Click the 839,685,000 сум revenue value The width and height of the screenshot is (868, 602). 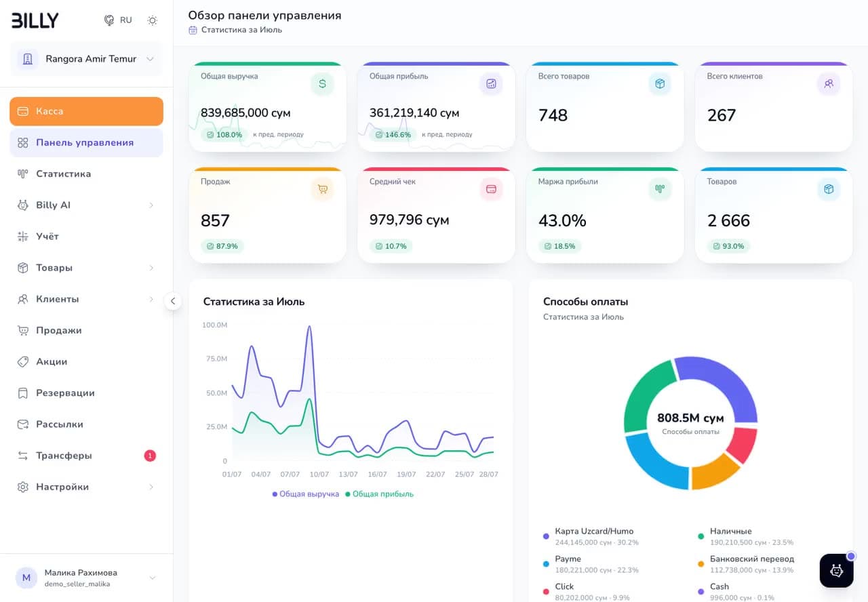click(x=245, y=113)
